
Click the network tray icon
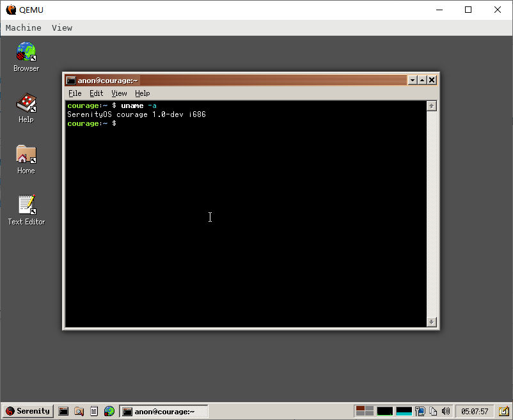click(x=420, y=411)
